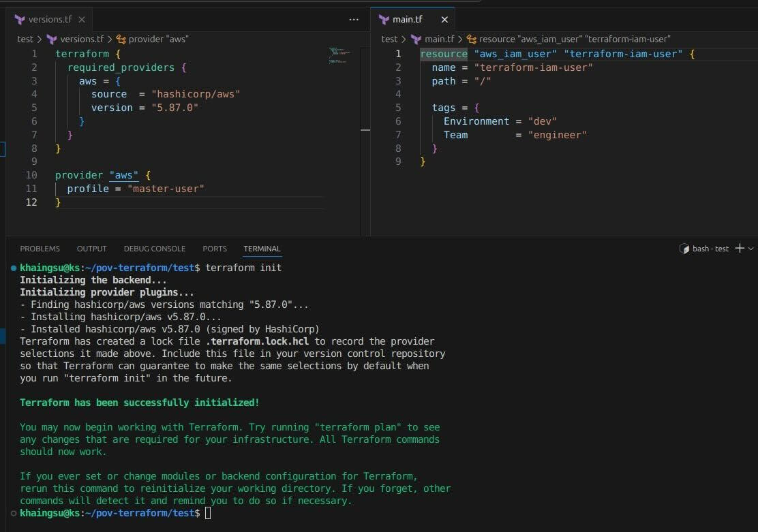758x532 pixels.
Task: Click the "engineer" Team value
Action: pos(558,134)
